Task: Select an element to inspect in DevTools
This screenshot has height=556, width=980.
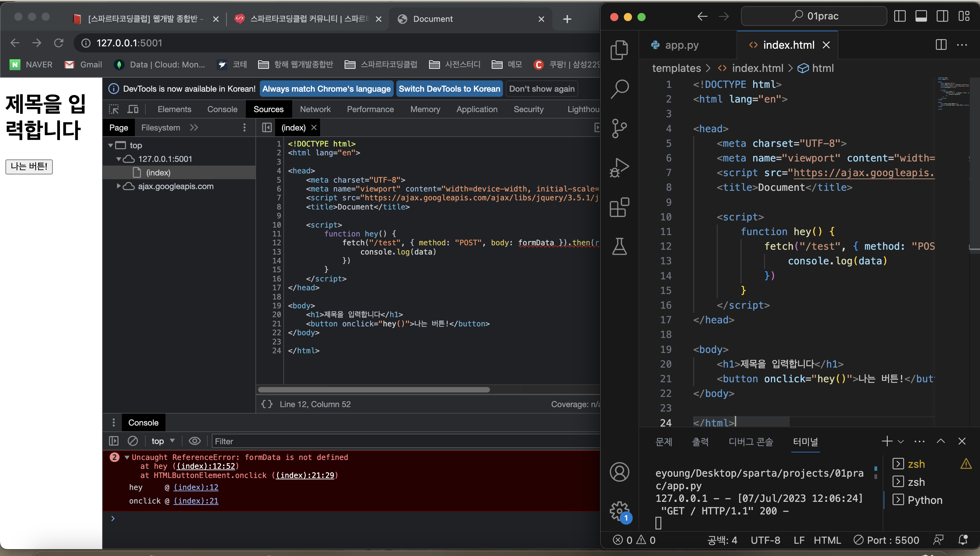Action: (x=114, y=109)
